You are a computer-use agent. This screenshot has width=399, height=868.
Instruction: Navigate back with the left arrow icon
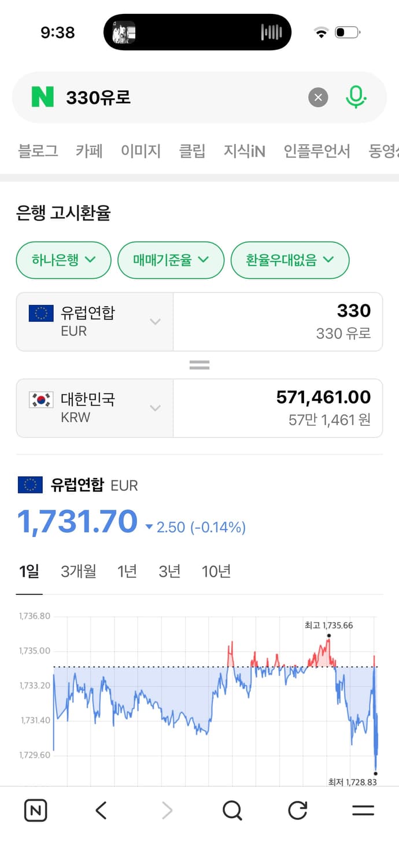[101, 810]
